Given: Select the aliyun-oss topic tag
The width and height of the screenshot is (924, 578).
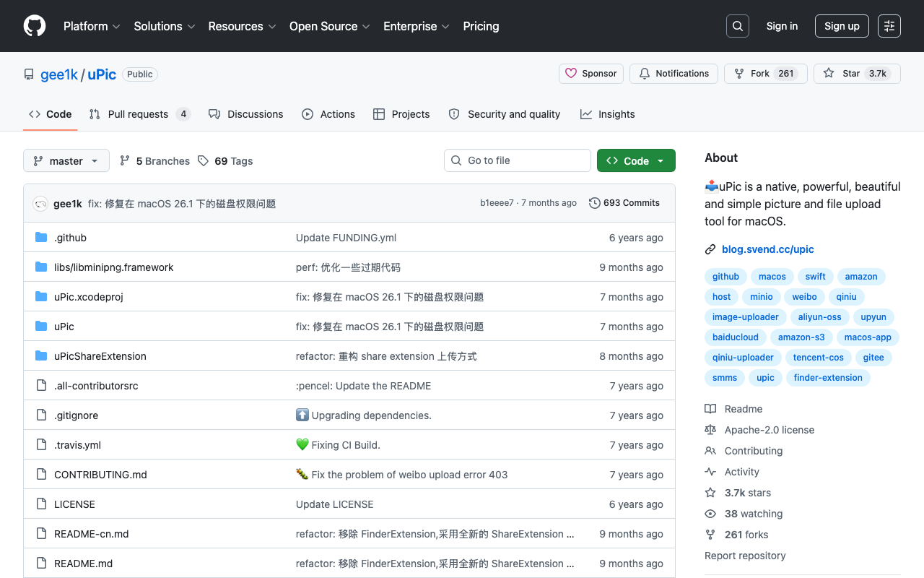Looking at the screenshot, I should [819, 317].
